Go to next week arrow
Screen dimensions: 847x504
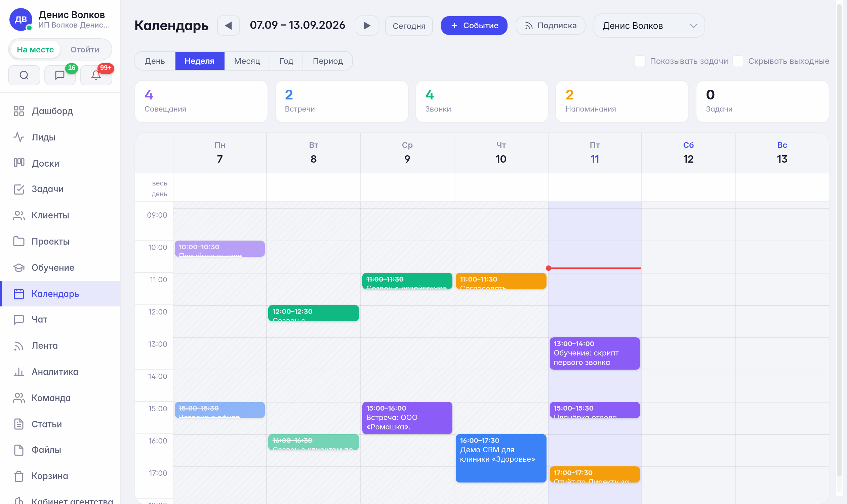pos(367,26)
